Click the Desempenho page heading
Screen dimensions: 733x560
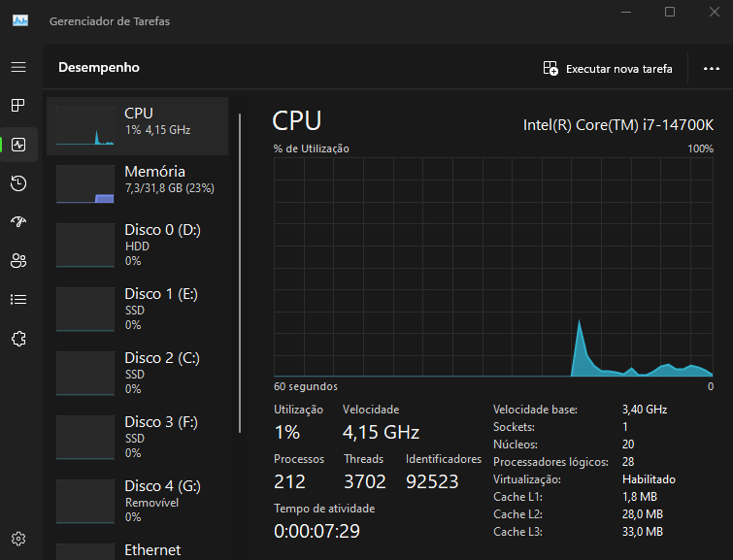(99, 67)
